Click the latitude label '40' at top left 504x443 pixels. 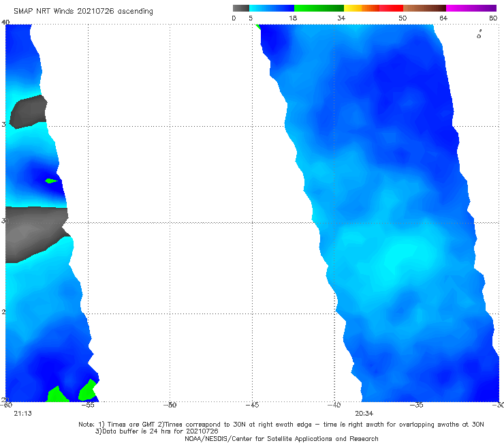click(5, 22)
